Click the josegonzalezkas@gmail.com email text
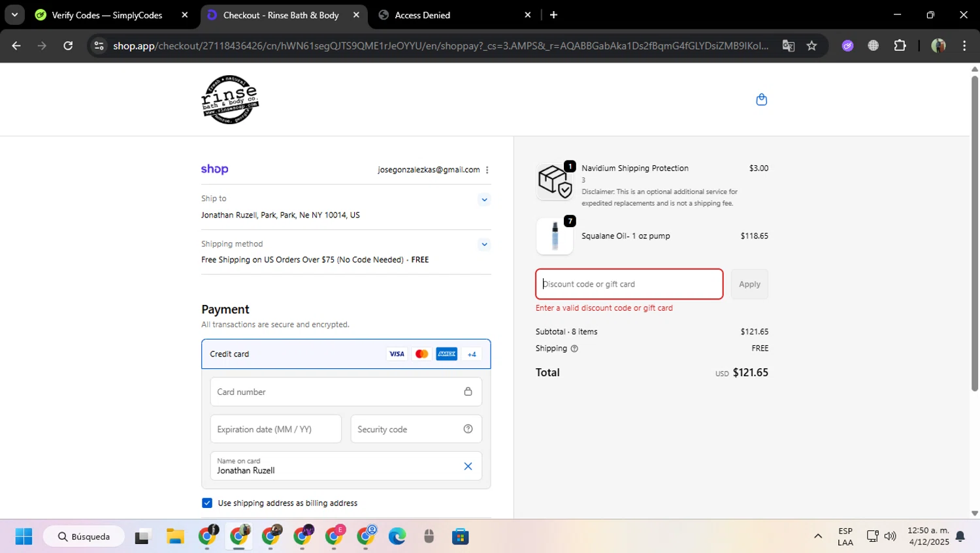 pyautogui.click(x=429, y=170)
